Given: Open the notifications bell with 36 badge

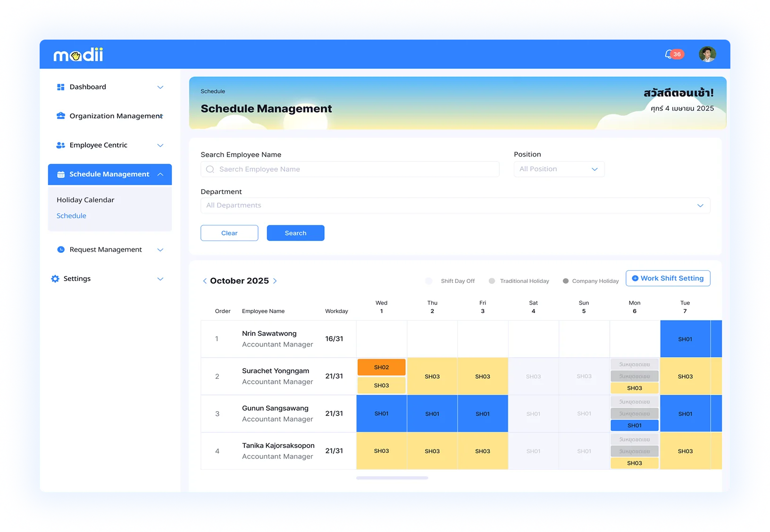Looking at the screenshot, I should [674, 54].
